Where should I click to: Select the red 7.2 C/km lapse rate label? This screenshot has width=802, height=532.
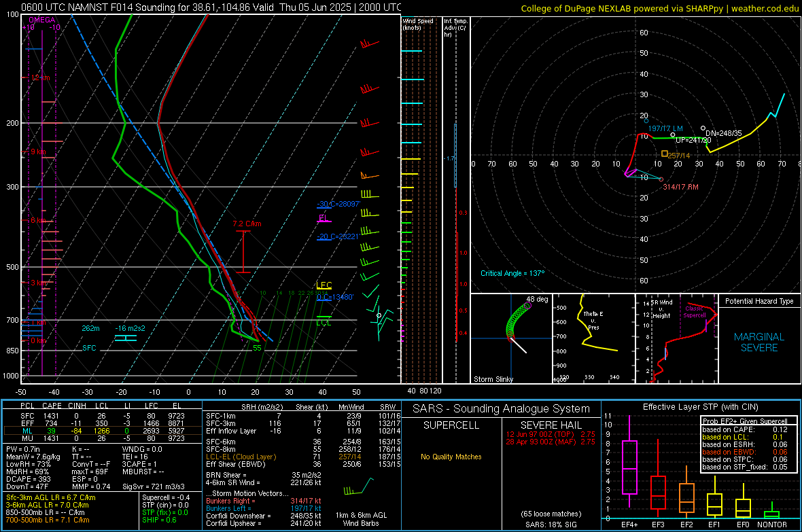pyautogui.click(x=247, y=224)
